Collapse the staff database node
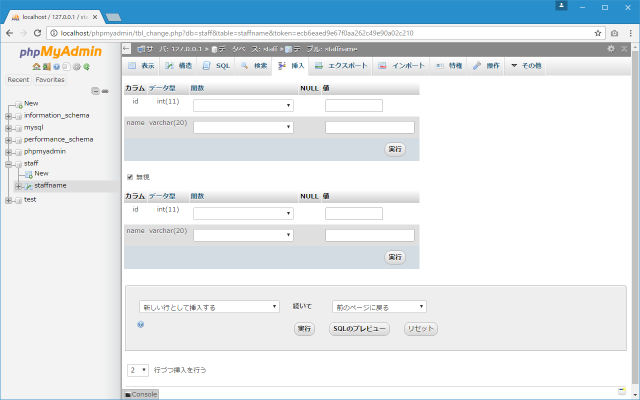640x400 pixels. [9, 164]
